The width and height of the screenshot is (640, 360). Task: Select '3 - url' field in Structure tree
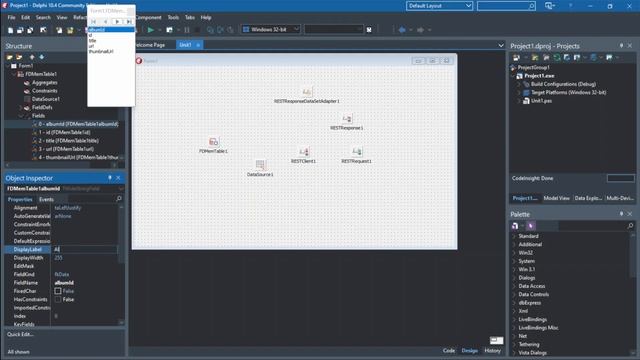(x=66, y=149)
